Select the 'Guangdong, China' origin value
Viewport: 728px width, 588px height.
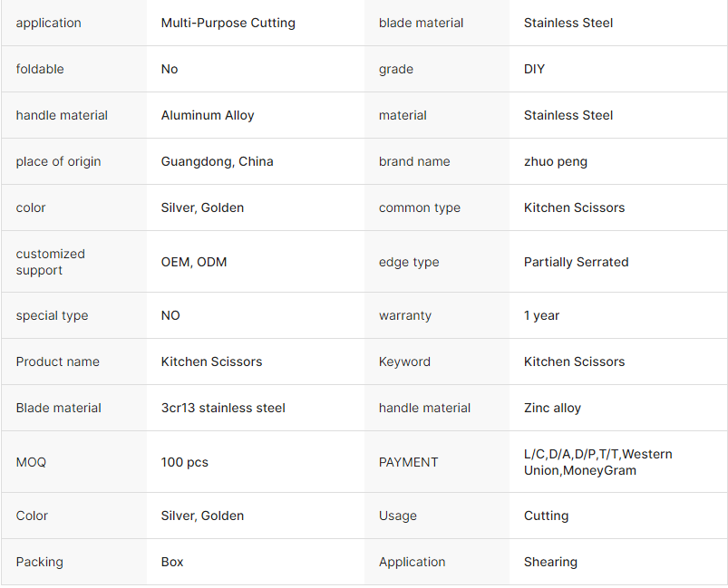(217, 161)
